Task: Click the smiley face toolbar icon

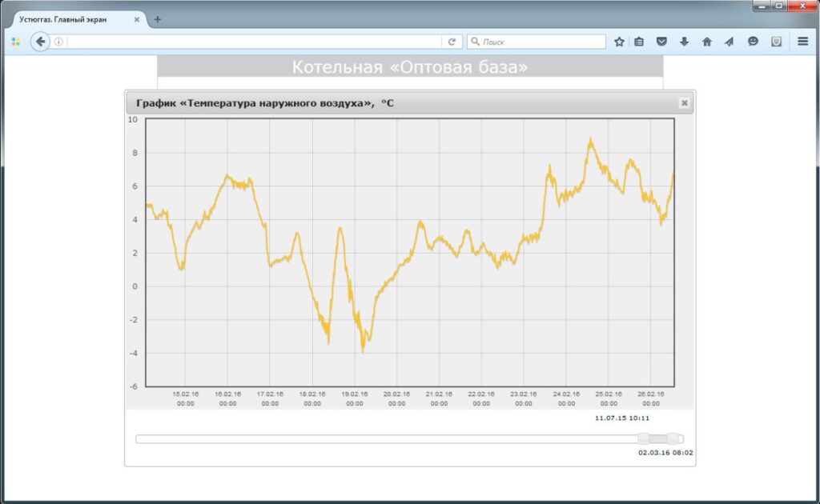Action: click(753, 42)
